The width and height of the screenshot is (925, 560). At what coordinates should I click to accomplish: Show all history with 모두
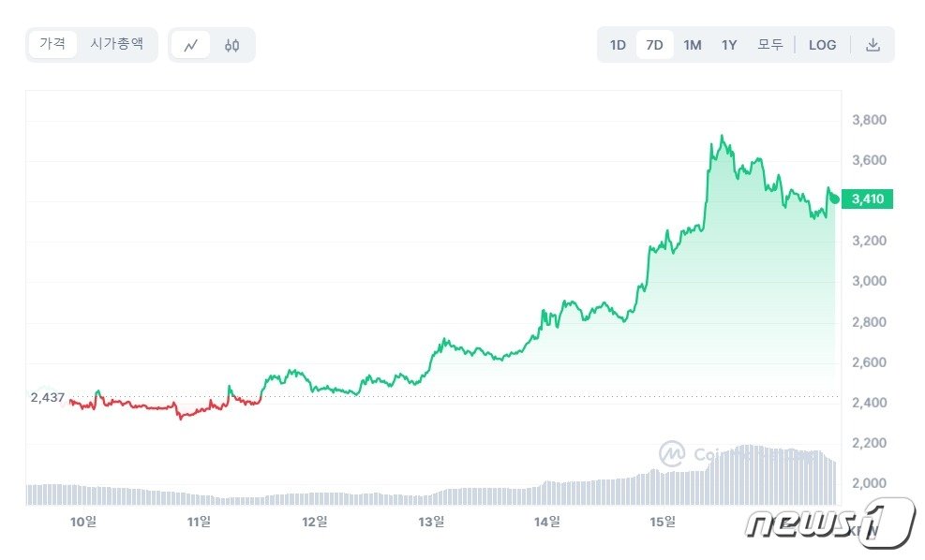769,45
